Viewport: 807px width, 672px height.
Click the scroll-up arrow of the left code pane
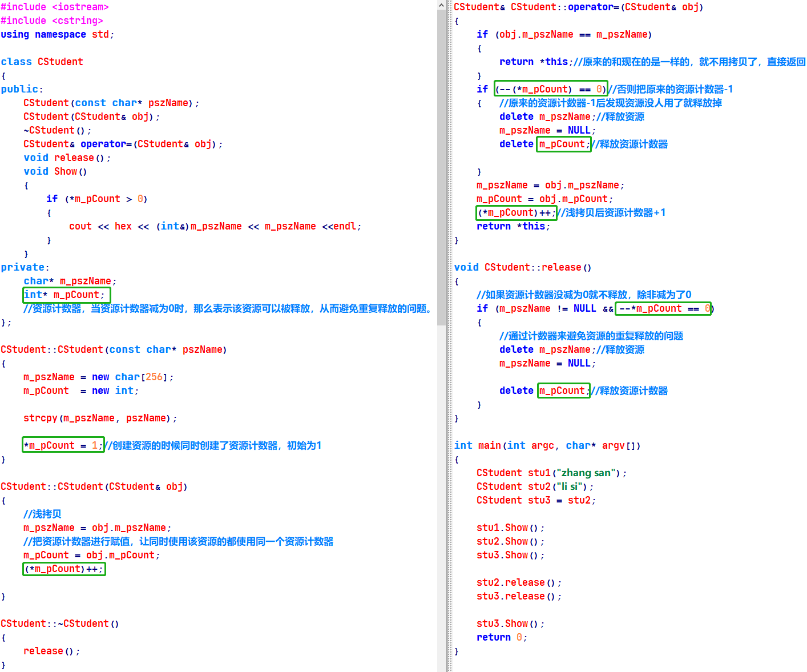442,5
